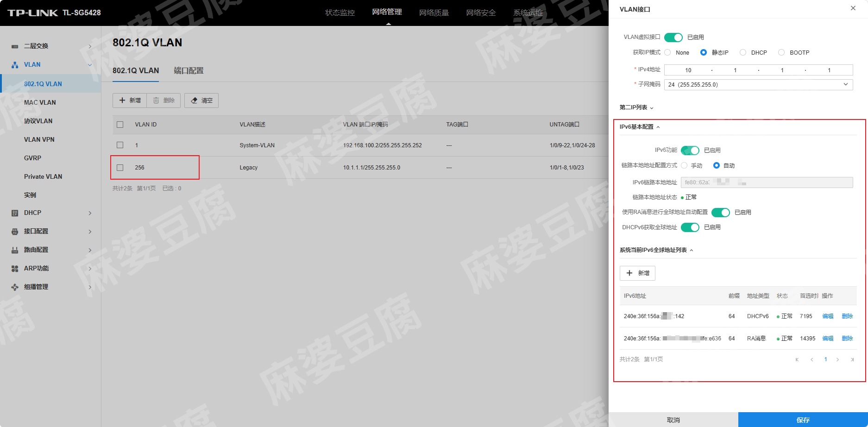
Task: Expand 组播管理 sidebar menu
Action: click(90, 287)
